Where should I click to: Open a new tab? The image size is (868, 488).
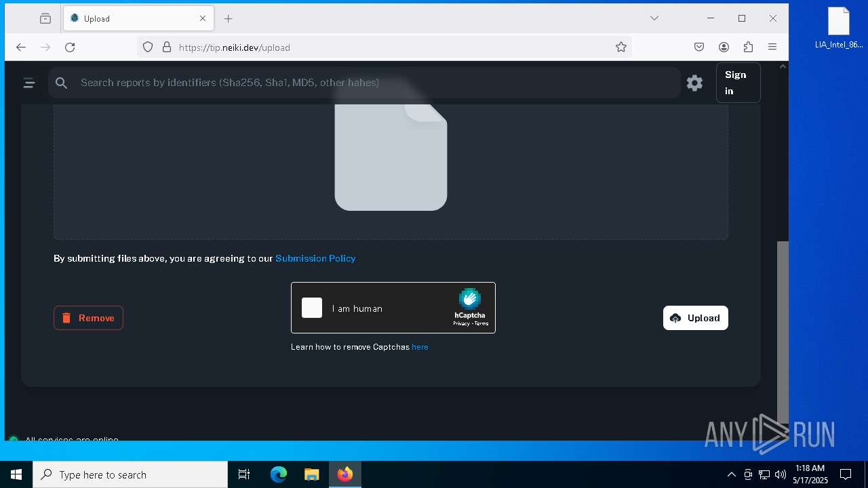point(229,18)
